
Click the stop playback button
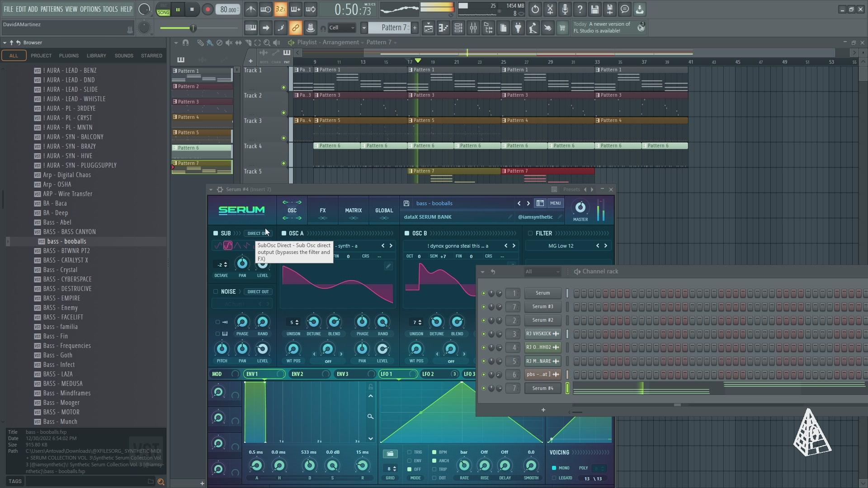tap(192, 9)
